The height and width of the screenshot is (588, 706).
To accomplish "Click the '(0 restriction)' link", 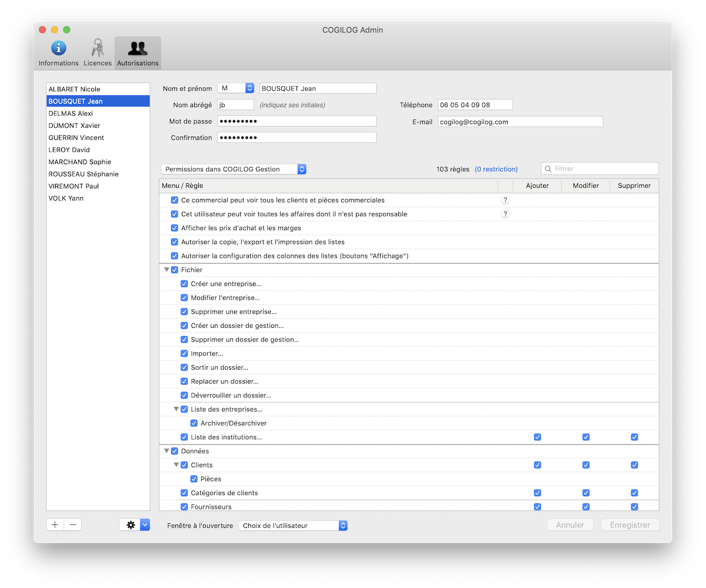I will pyautogui.click(x=496, y=169).
